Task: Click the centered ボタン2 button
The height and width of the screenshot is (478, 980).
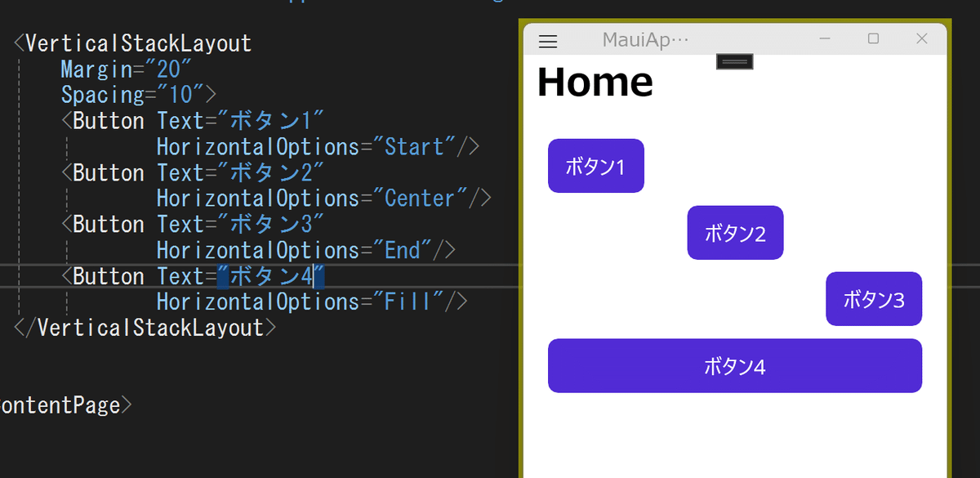Action: pyautogui.click(x=735, y=233)
